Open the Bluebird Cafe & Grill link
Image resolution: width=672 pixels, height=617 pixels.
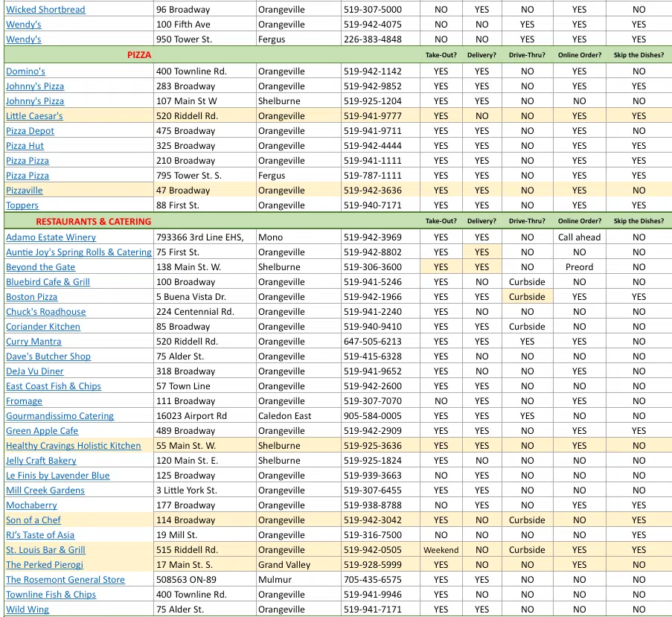point(48,282)
